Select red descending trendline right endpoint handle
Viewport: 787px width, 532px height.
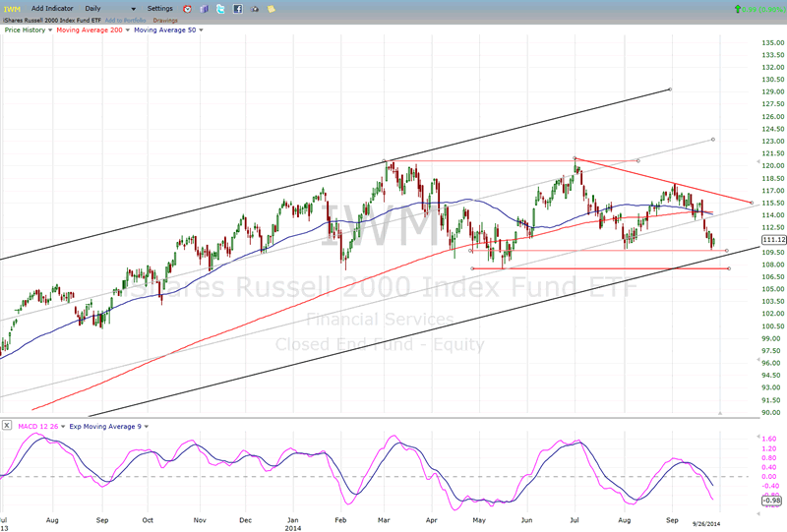click(x=752, y=203)
